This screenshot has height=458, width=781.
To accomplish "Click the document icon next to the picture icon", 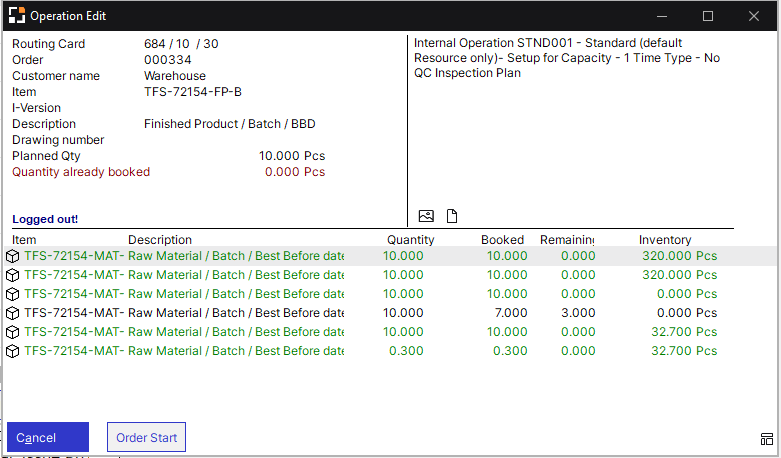I will pos(451,216).
